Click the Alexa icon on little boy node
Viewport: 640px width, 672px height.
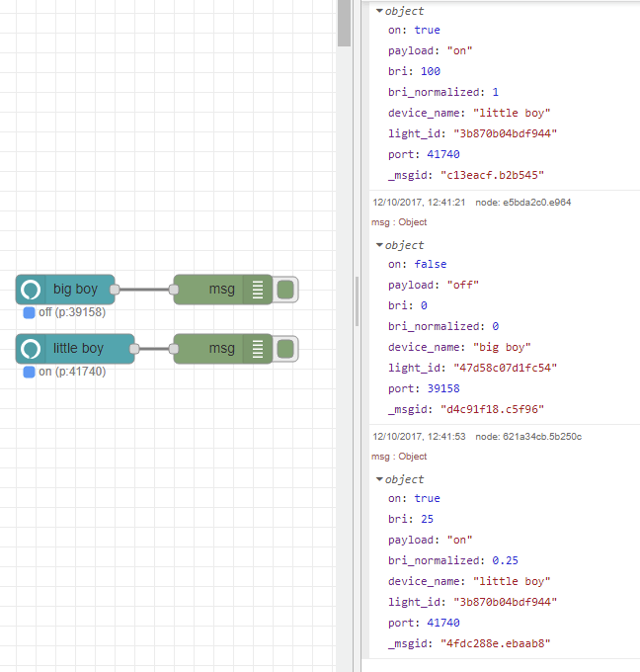click(x=31, y=349)
